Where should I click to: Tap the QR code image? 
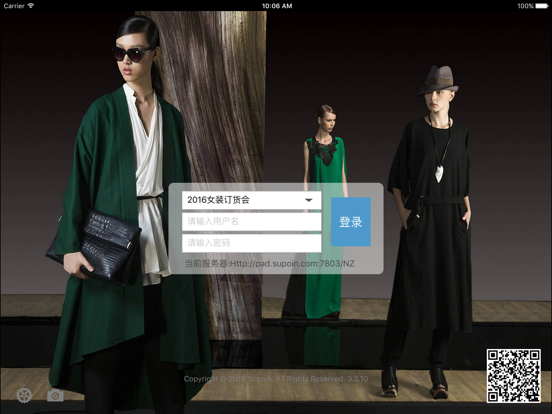pos(514,376)
